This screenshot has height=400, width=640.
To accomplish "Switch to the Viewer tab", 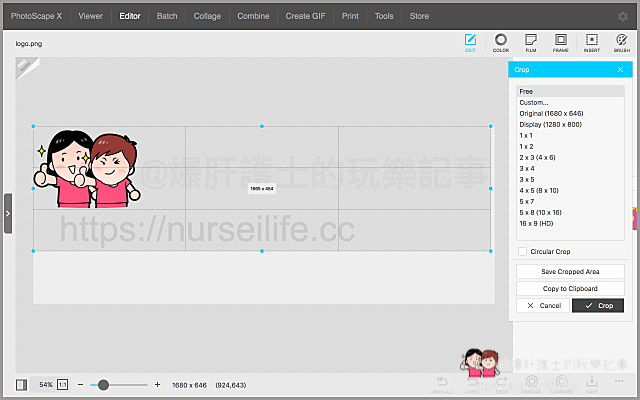I will tap(91, 16).
